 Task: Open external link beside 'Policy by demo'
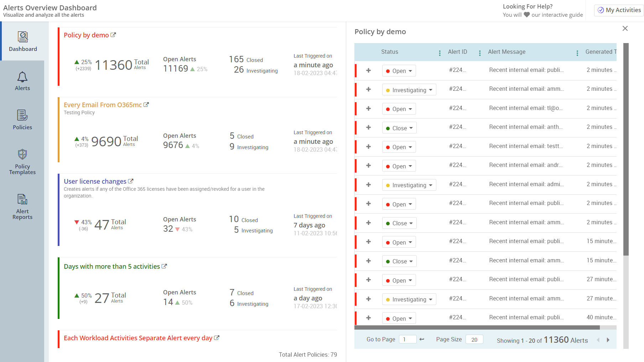coord(114,35)
